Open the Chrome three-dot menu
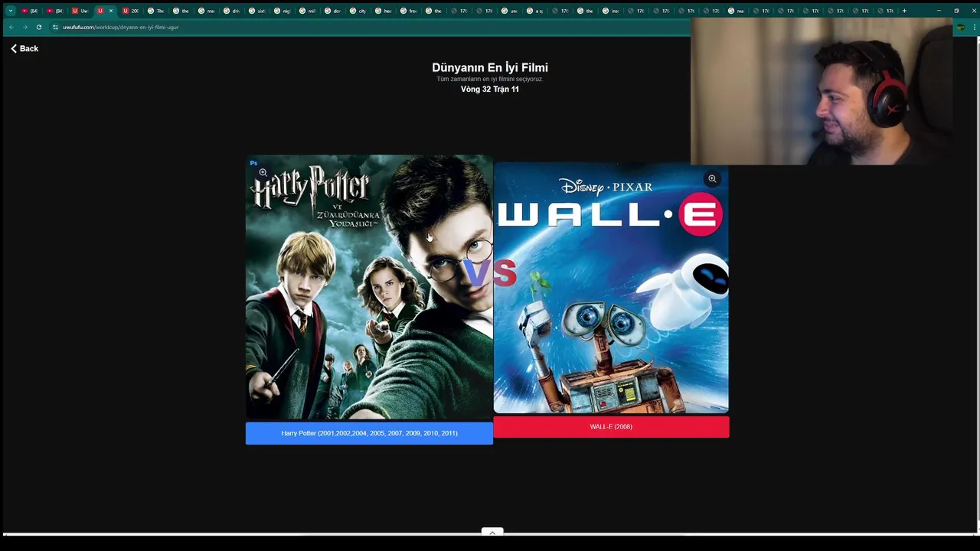This screenshot has height=551, width=980. click(973, 27)
